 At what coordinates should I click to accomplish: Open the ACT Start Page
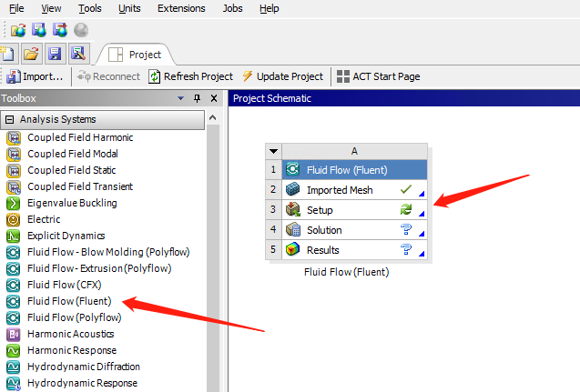pyautogui.click(x=379, y=76)
